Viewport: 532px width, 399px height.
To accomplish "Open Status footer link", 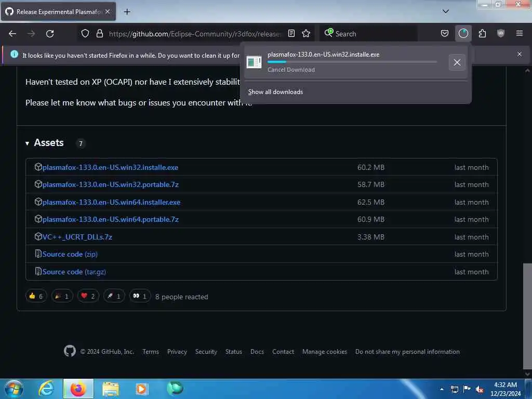I will click(x=234, y=352).
